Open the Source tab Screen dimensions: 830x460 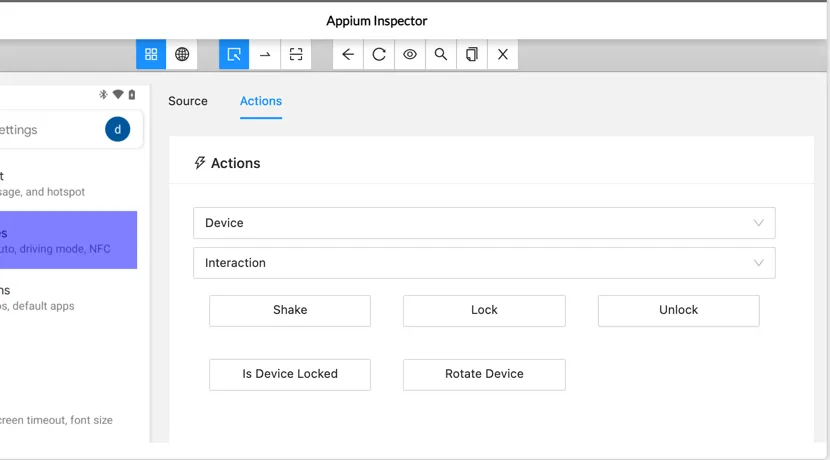(188, 101)
